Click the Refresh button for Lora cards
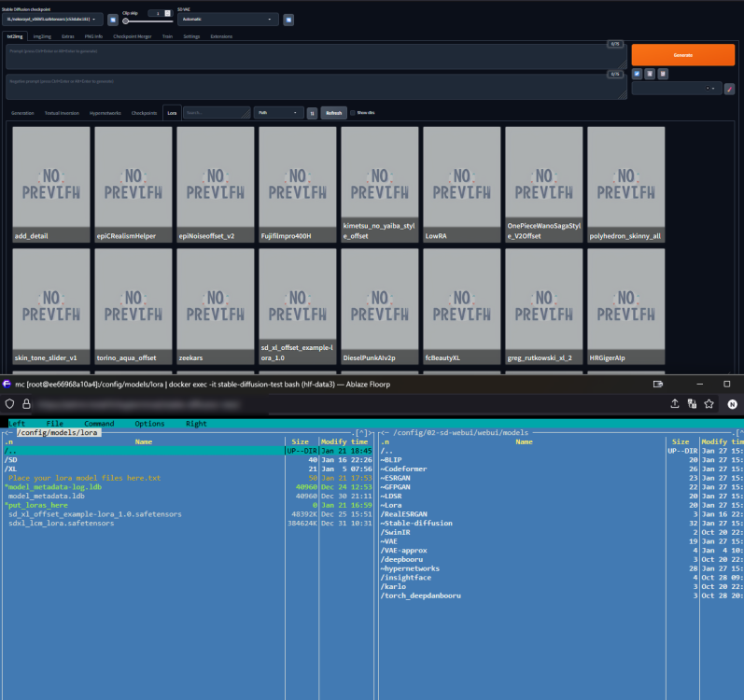 click(333, 113)
